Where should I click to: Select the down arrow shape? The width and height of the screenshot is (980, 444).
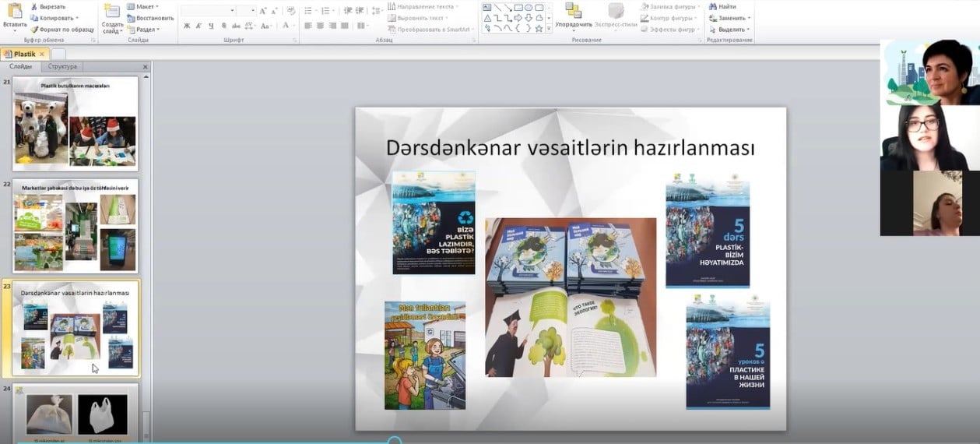point(529,18)
